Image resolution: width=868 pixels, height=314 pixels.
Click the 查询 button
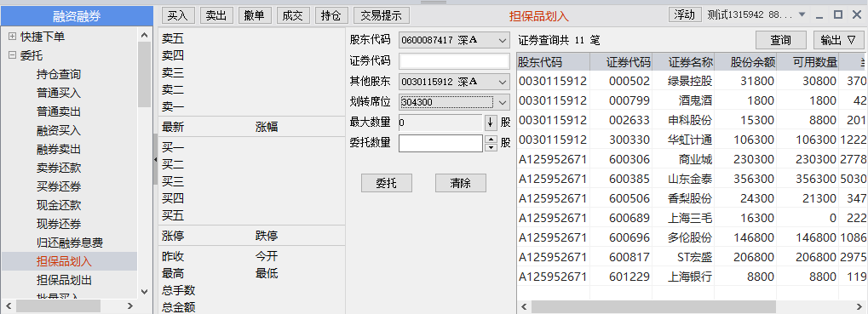(x=781, y=40)
